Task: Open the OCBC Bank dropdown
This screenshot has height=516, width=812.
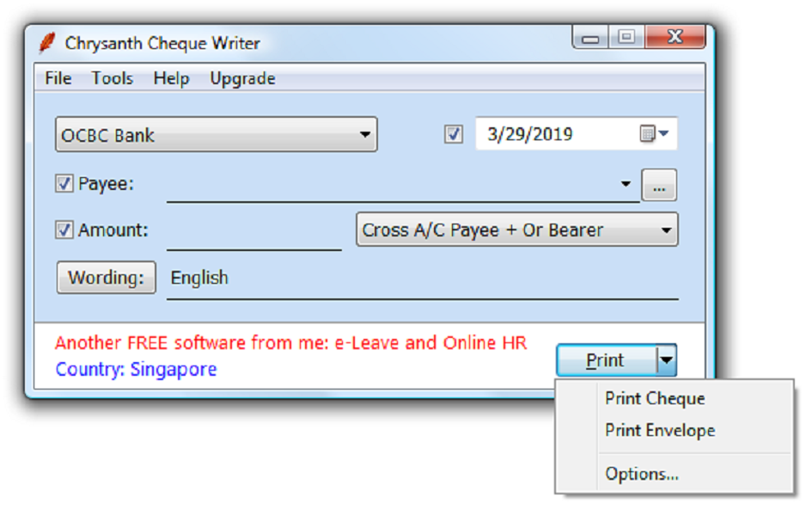Action: point(216,135)
